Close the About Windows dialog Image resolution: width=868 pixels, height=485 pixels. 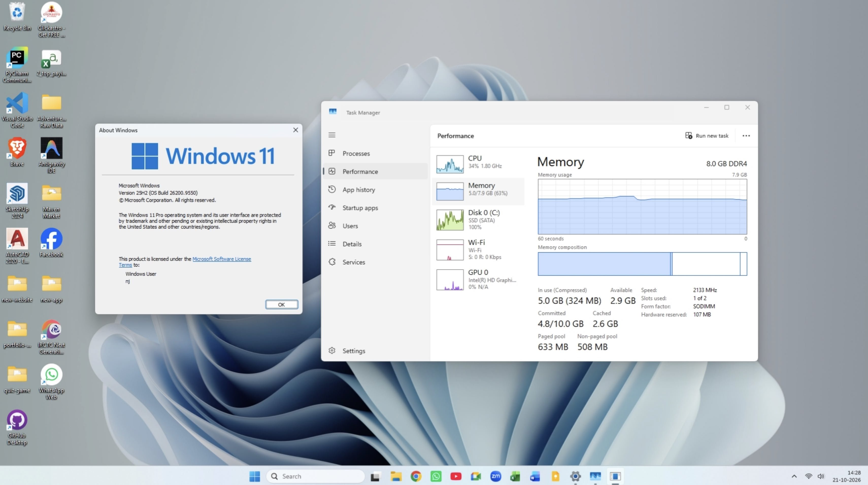point(295,130)
